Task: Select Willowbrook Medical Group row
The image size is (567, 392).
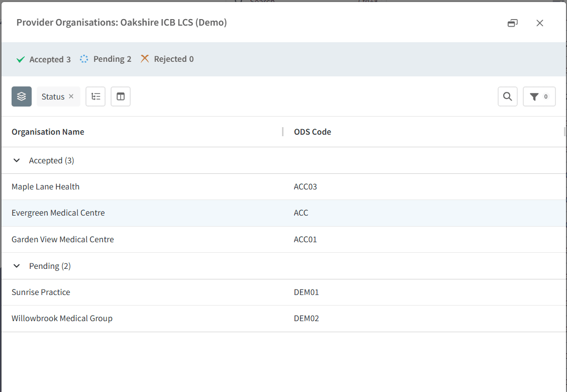Action: point(284,319)
